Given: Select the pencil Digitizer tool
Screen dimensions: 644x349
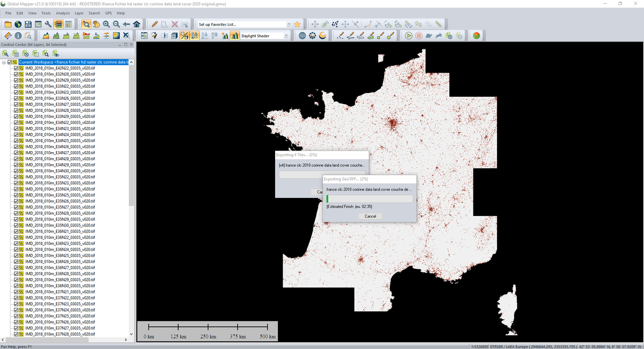Looking at the screenshot, I should tap(154, 24).
